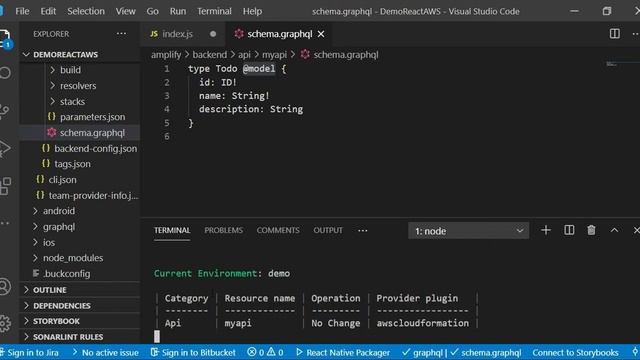Split the terminal panel
Viewport: 640px width, 360px height.
(x=569, y=231)
